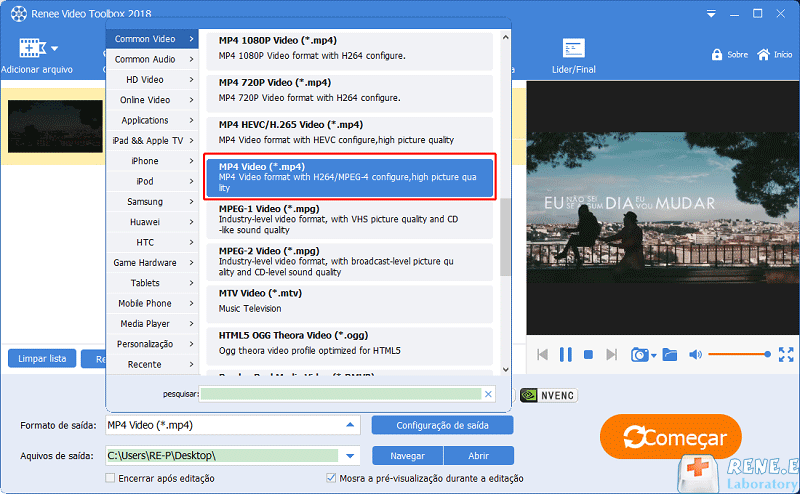Choose MPEG-2 Video format
Viewport: 800px width, 494px height.
pos(349,262)
